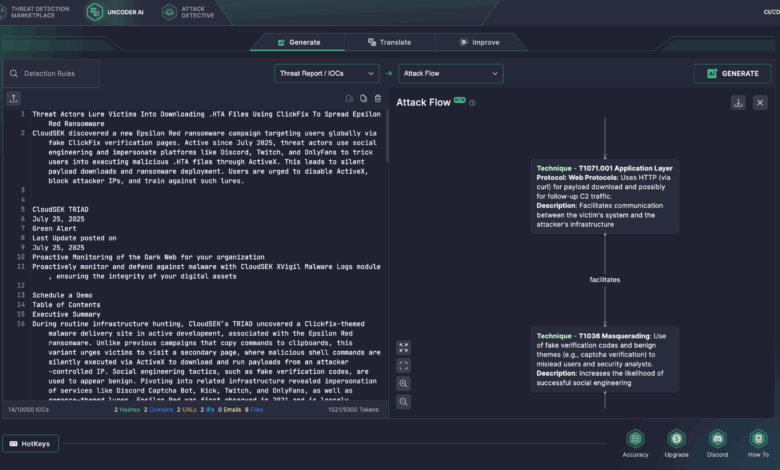The image size is (780, 470).
Task: Zoom out on the Attack Flow
Action: [x=403, y=401]
